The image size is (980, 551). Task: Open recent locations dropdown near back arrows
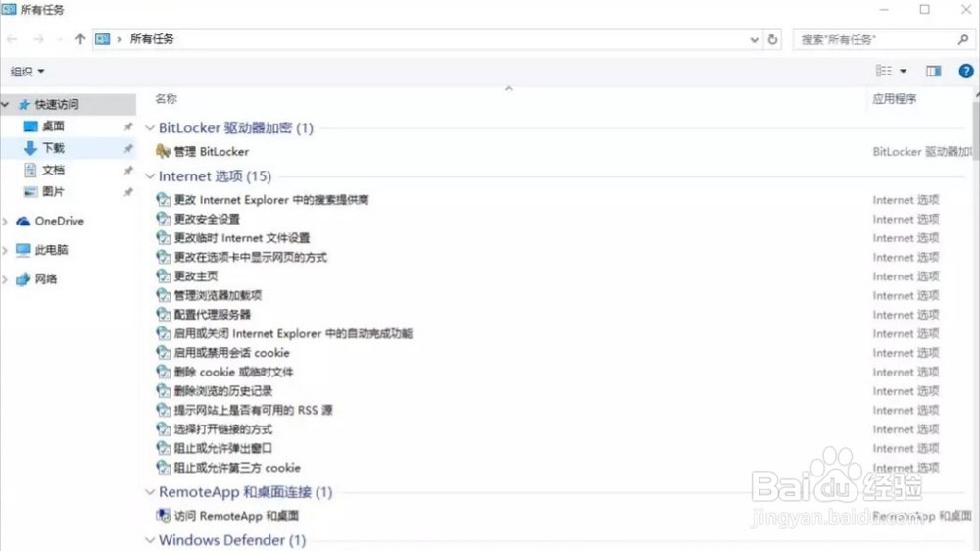pos(60,39)
